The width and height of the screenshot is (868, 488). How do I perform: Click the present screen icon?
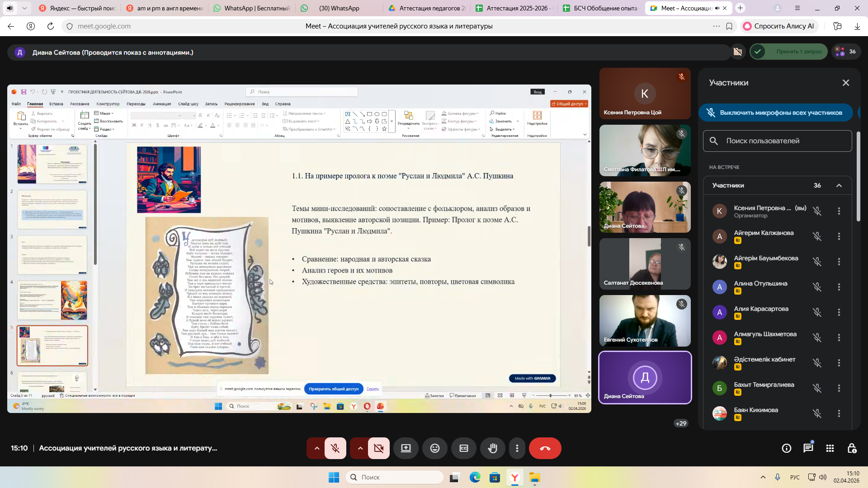406,448
